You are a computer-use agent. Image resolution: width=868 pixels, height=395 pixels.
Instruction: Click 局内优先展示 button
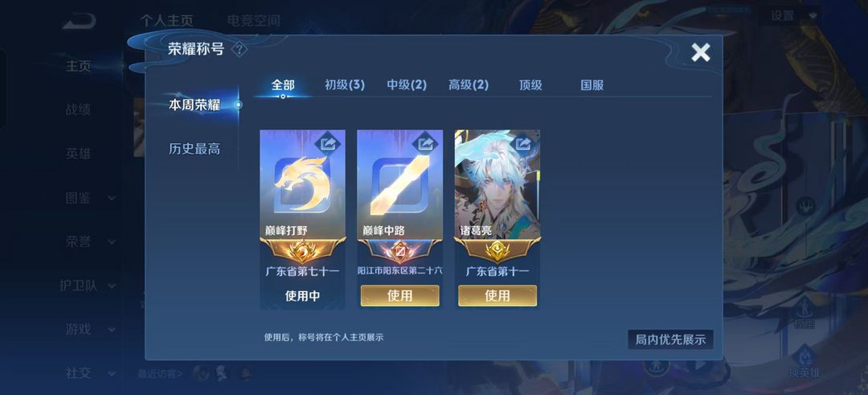[x=670, y=339]
